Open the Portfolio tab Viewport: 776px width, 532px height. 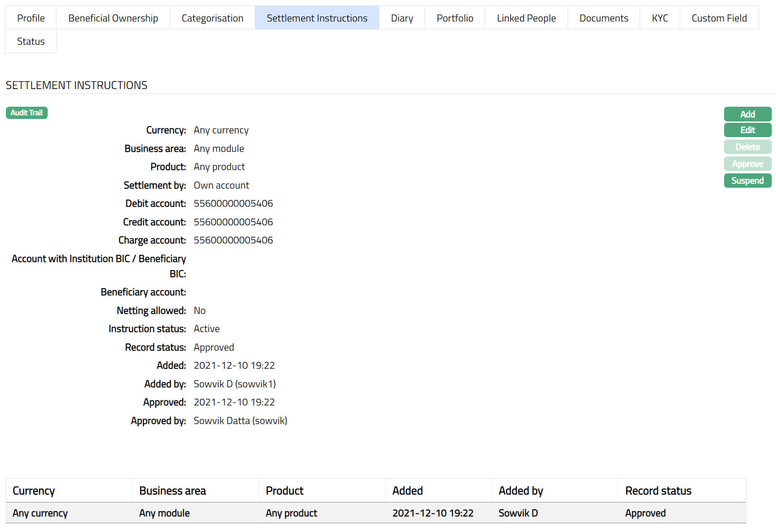pyautogui.click(x=454, y=18)
